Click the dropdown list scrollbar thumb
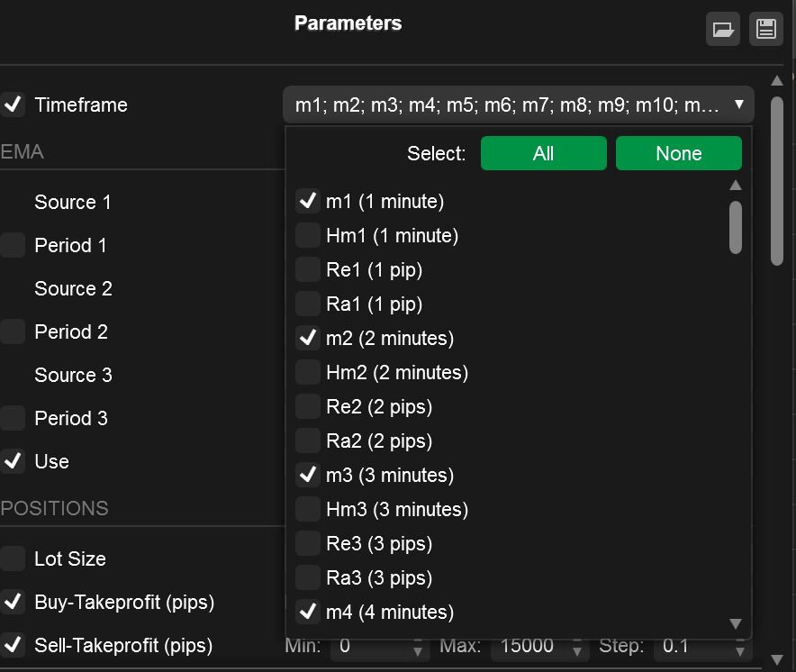 point(735,227)
